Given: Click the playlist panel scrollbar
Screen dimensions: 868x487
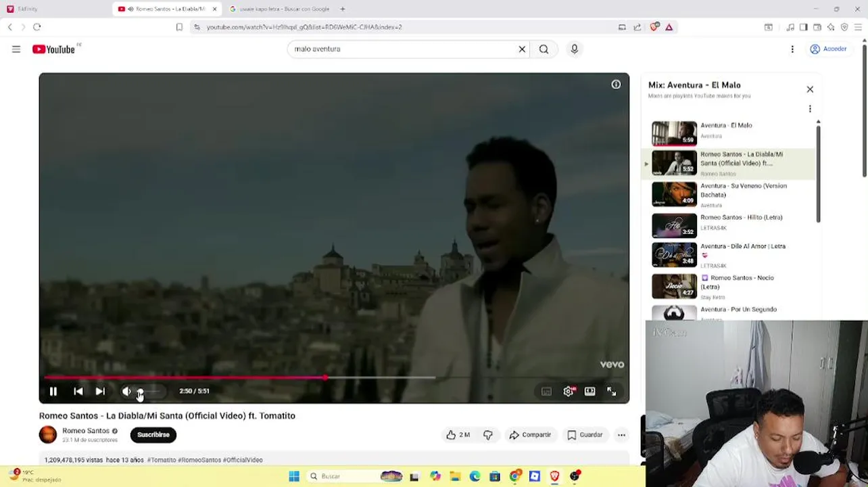Looking at the screenshot, I should click(818, 173).
